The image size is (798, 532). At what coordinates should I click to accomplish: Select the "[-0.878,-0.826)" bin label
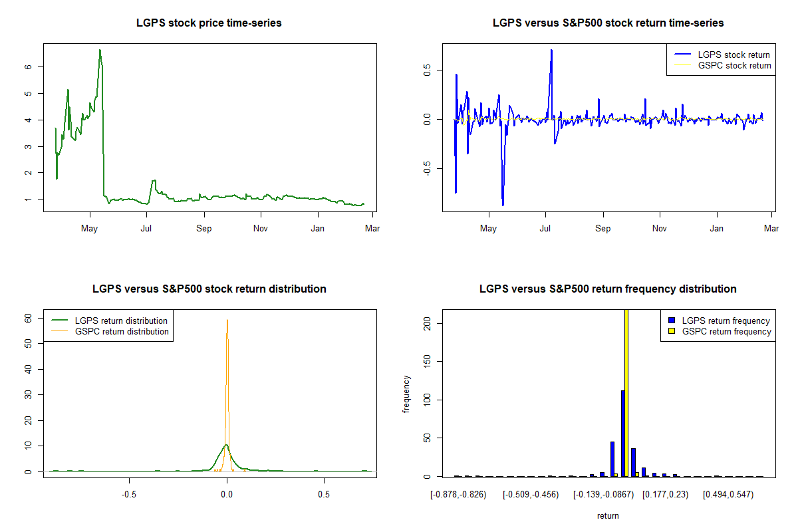pyautogui.click(x=458, y=494)
